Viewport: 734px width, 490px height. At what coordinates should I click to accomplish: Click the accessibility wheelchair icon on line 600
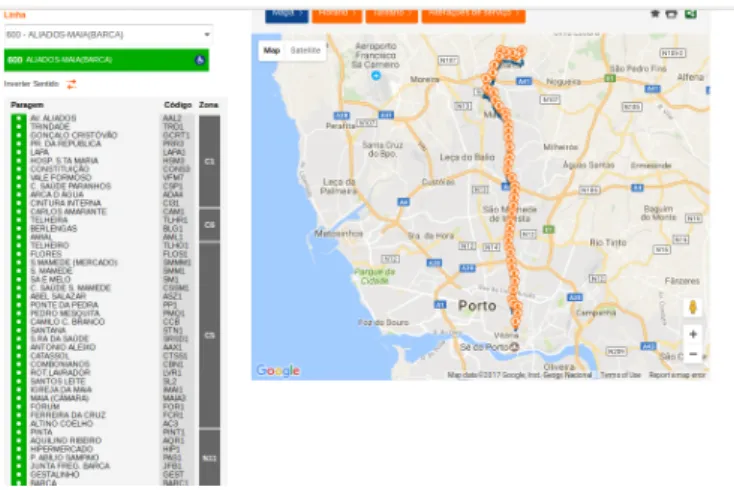[x=200, y=60]
